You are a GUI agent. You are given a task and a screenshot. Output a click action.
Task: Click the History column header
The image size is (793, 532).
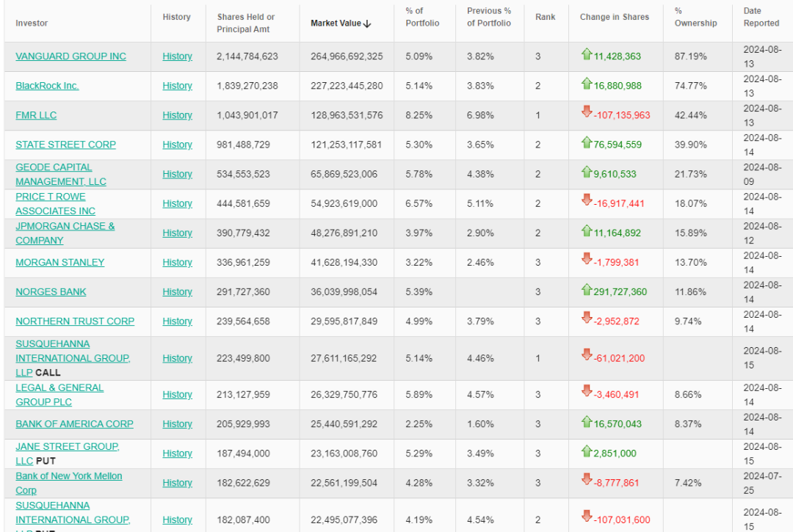click(x=176, y=17)
